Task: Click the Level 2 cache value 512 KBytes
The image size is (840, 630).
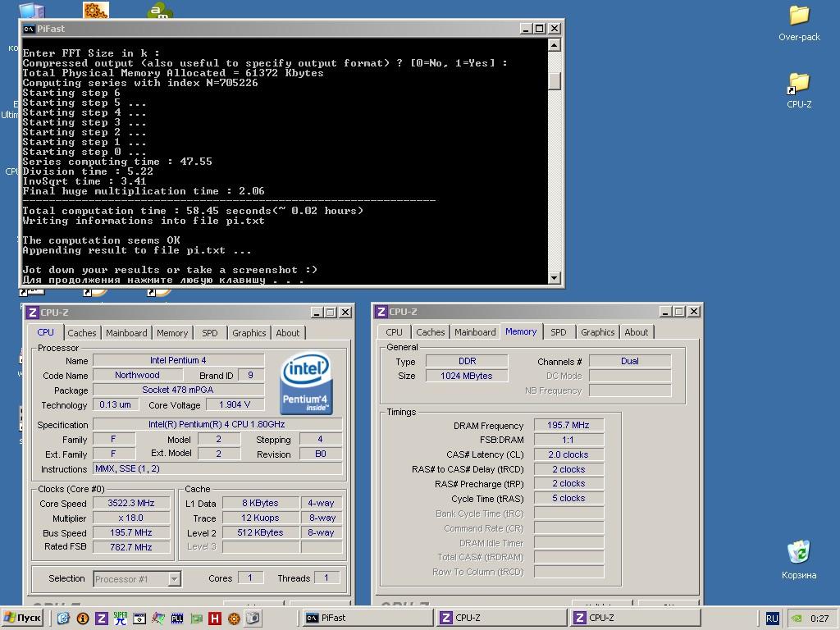Action: pos(260,532)
